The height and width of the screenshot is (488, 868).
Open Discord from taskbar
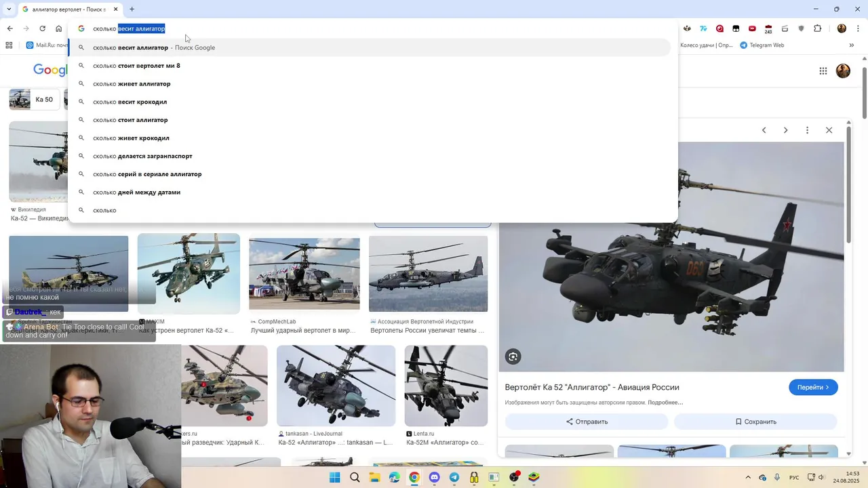pos(435,477)
